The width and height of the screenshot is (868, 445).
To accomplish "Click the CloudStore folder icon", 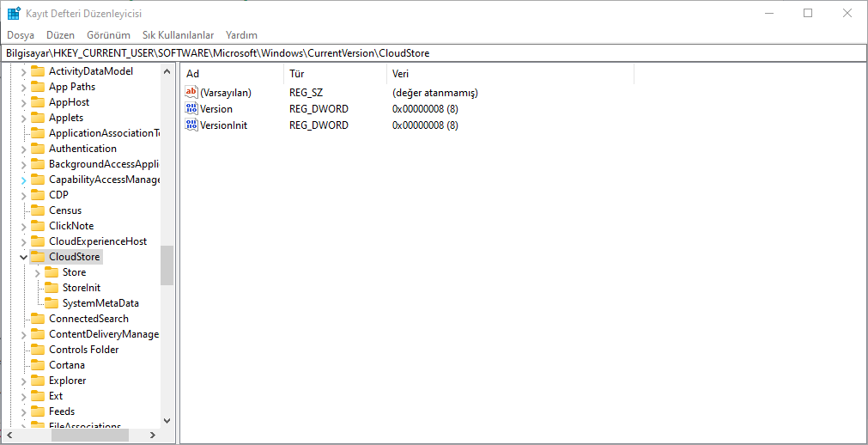I will pyautogui.click(x=38, y=257).
